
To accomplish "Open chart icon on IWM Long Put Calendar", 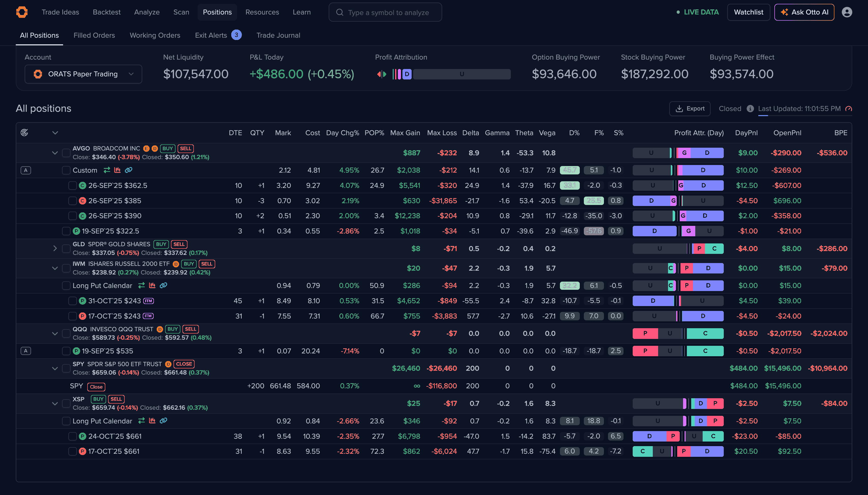I will [152, 286].
